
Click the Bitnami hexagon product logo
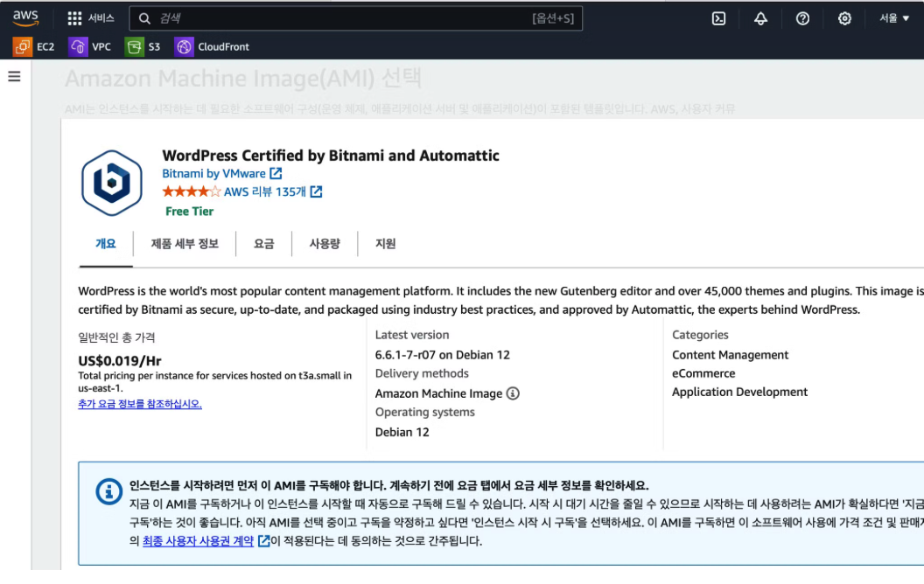click(x=111, y=183)
